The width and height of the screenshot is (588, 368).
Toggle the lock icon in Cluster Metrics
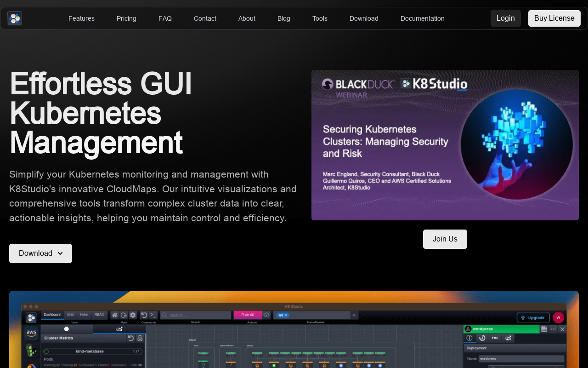[140, 338]
